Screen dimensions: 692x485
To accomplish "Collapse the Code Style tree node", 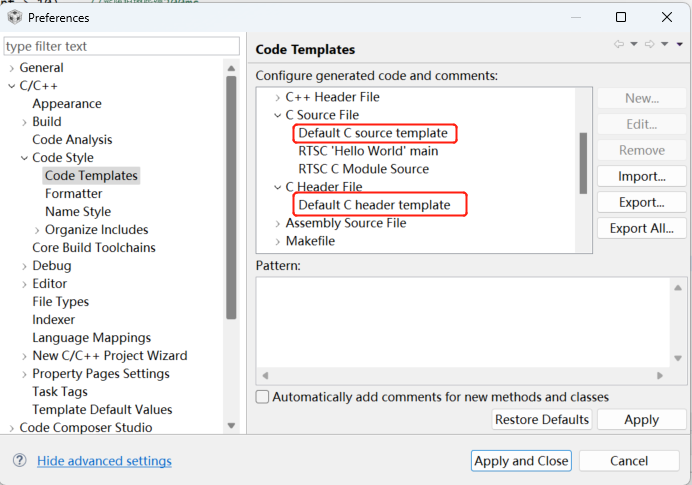I will tap(24, 158).
